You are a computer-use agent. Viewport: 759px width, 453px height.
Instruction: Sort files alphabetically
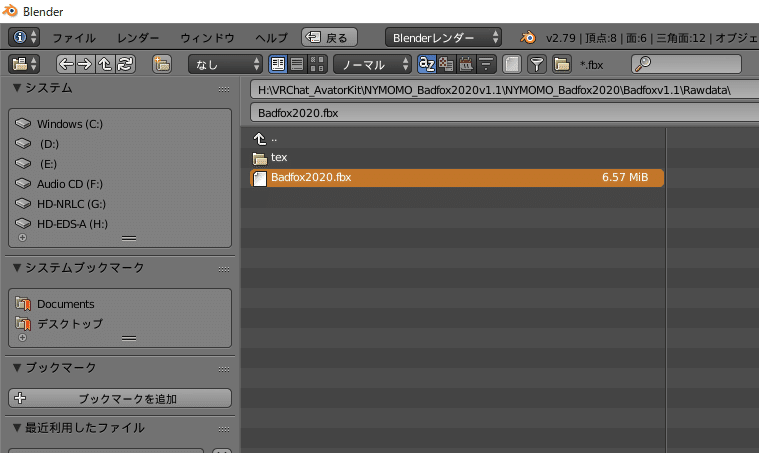426,64
